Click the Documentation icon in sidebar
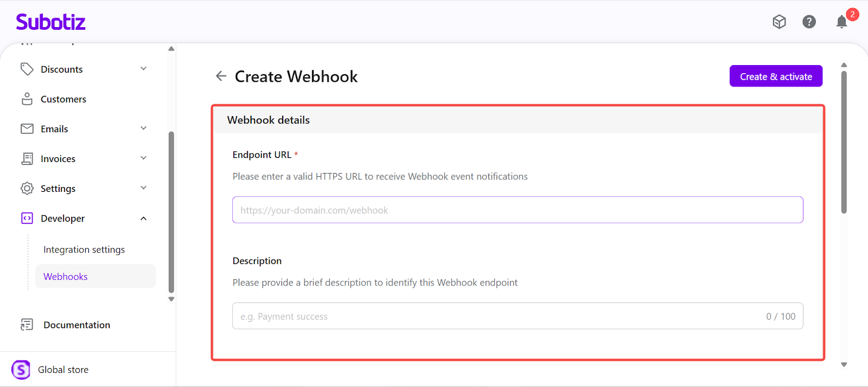This screenshot has height=387, width=868. click(27, 325)
